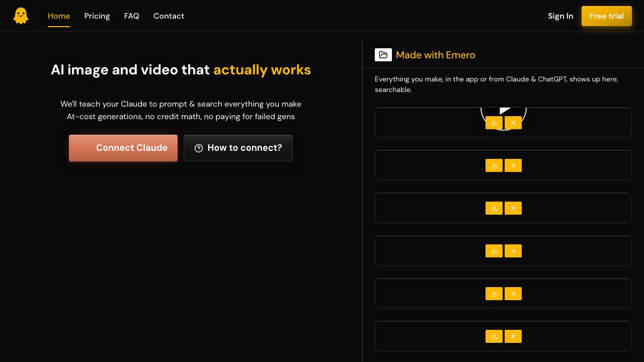Screen dimensions: 644x362
Task: Remove the third gallery card with X
Action: click(x=513, y=208)
